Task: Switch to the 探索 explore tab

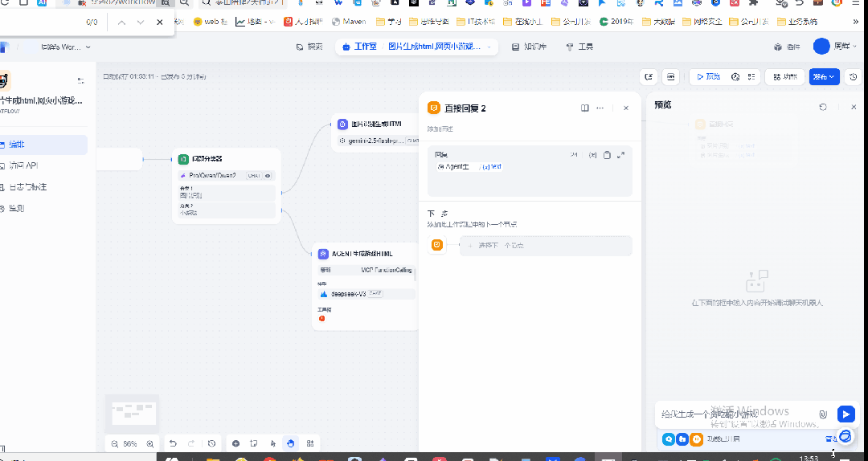Action: (x=310, y=47)
